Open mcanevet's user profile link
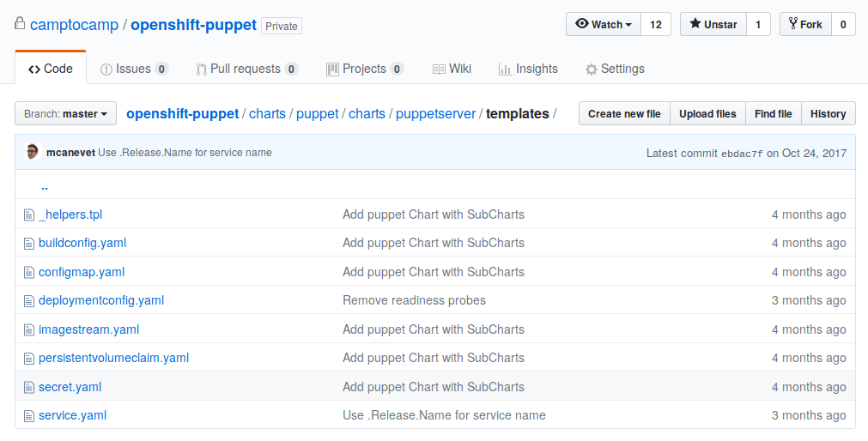This screenshot has width=868, height=441. [x=71, y=152]
